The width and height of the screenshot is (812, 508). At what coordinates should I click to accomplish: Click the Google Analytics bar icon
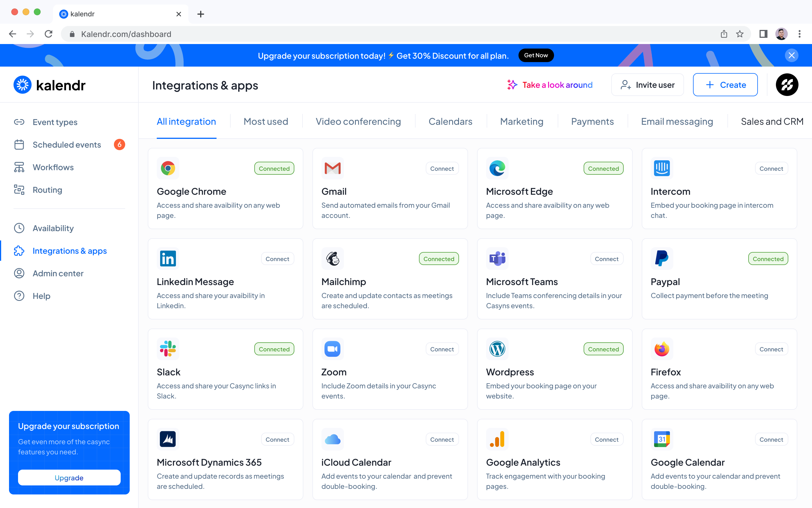click(x=497, y=439)
